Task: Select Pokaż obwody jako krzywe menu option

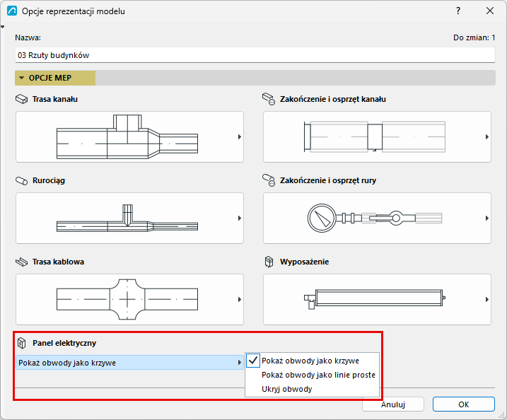Action: 312,361
